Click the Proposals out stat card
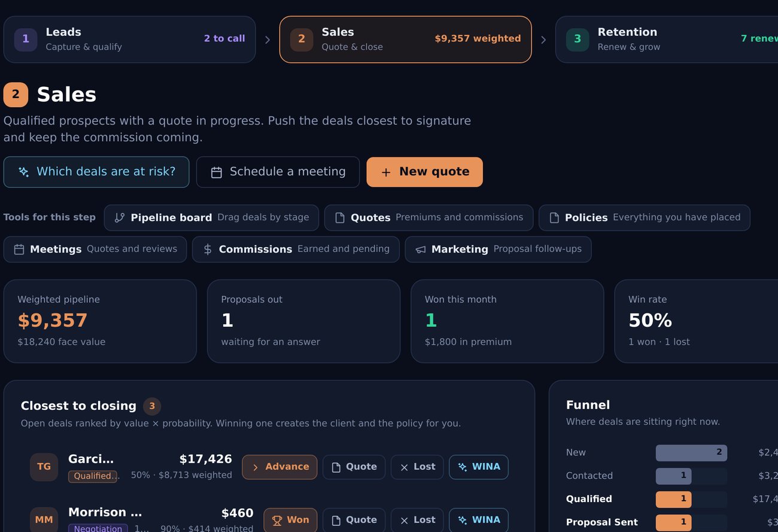778x532 pixels. pyautogui.click(x=303, y=321)
